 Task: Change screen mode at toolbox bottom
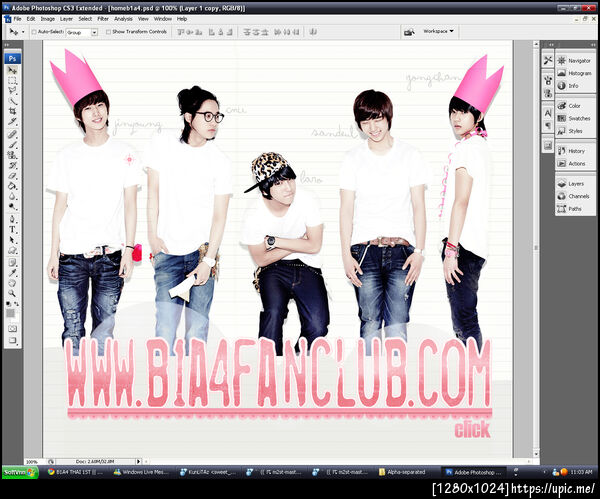coord(13,340)
